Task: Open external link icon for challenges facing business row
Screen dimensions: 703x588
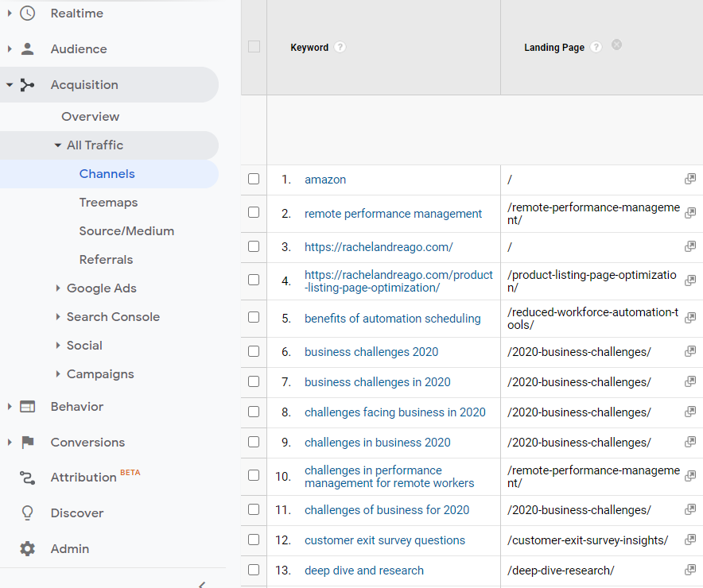Action: click(x=690, y=412)
